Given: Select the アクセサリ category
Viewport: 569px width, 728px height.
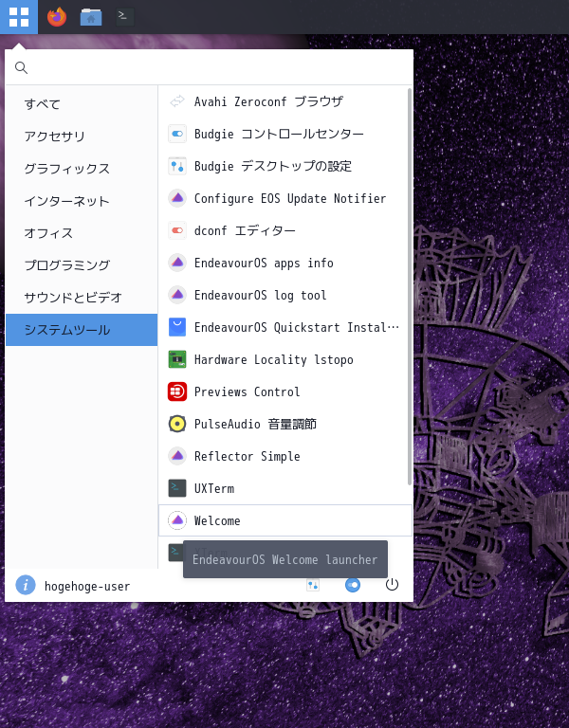Looking at the screenshot, I should click(82, 136).
